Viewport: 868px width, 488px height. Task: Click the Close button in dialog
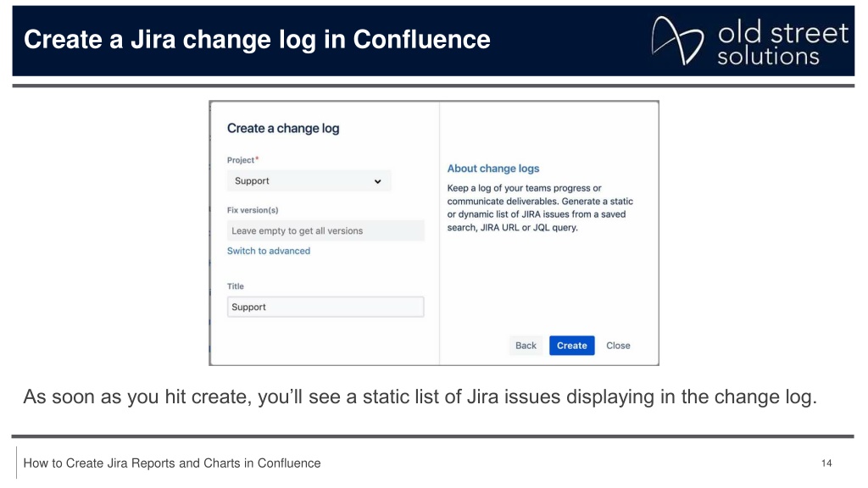(618, 346)
